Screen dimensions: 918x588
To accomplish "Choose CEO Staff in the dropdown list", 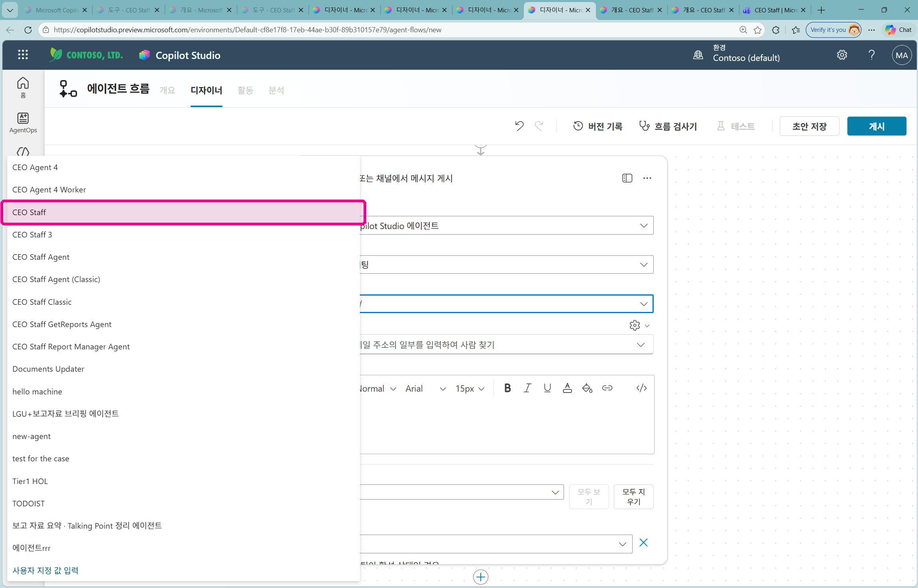I will [183, 212].
